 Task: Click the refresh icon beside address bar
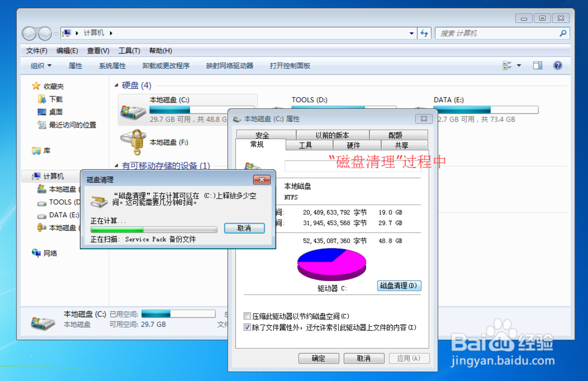coord(424,33)
